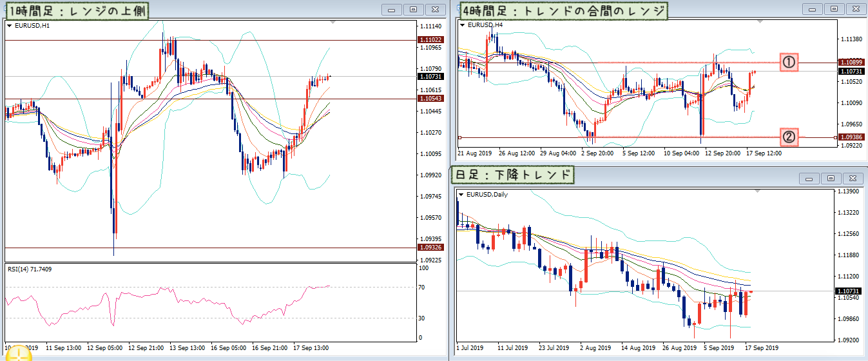Click the EURUSD,Daily chart title text
Screen dimensions: 868x361
click(487, 195)
